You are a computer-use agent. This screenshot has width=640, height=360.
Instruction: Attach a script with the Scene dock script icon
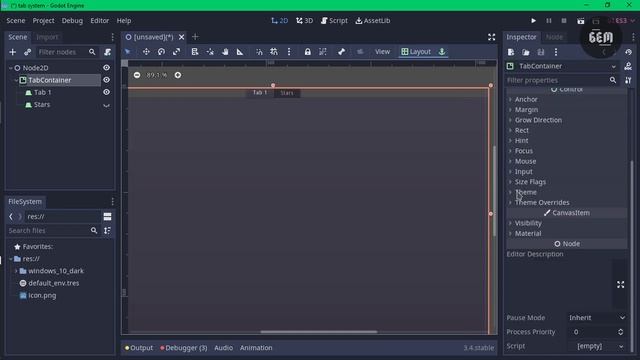[x=107, y=52]
